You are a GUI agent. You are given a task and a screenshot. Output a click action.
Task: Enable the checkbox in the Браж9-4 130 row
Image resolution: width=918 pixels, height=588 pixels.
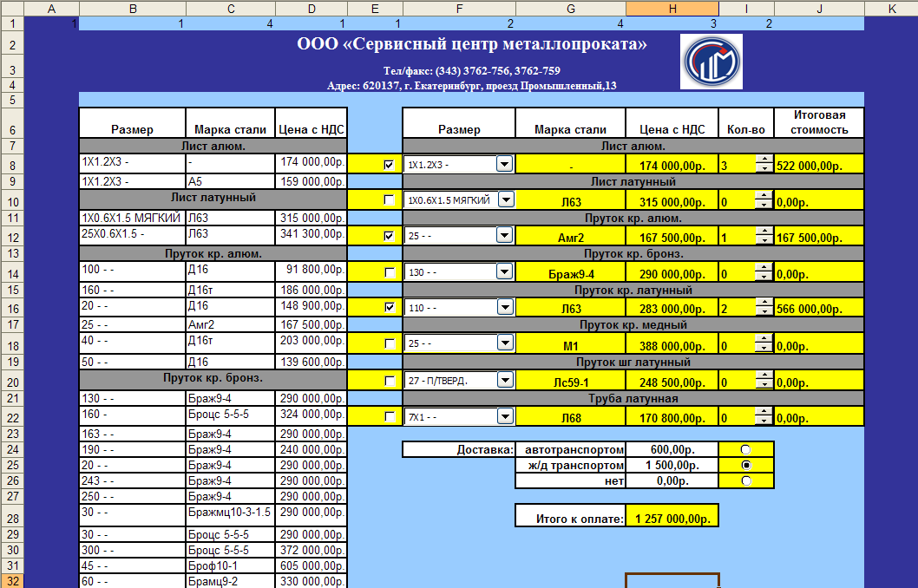pos(390,272)
